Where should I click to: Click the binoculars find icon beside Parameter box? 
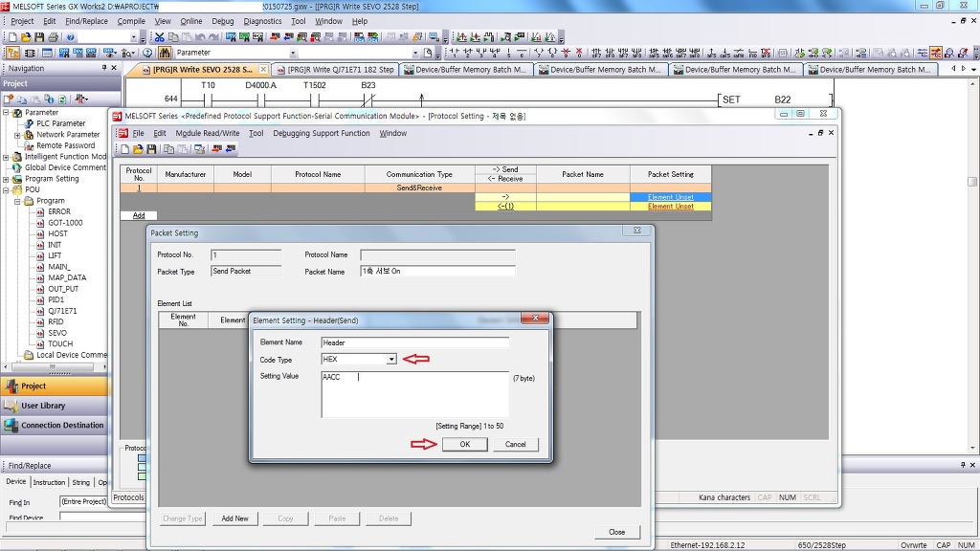tap(165, 53)
